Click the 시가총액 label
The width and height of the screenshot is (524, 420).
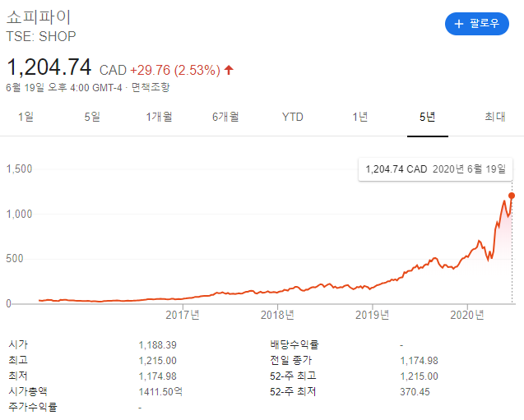28,391
